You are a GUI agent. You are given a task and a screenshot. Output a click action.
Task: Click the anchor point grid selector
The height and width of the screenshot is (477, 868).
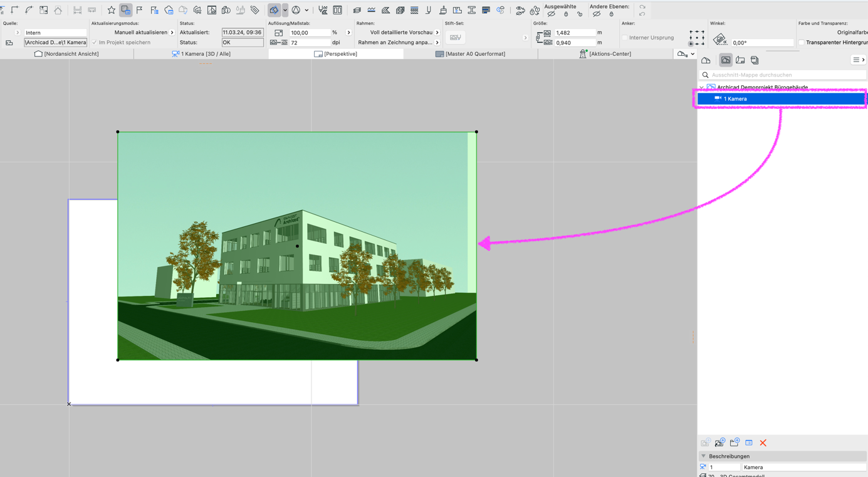tap(696, 38)
